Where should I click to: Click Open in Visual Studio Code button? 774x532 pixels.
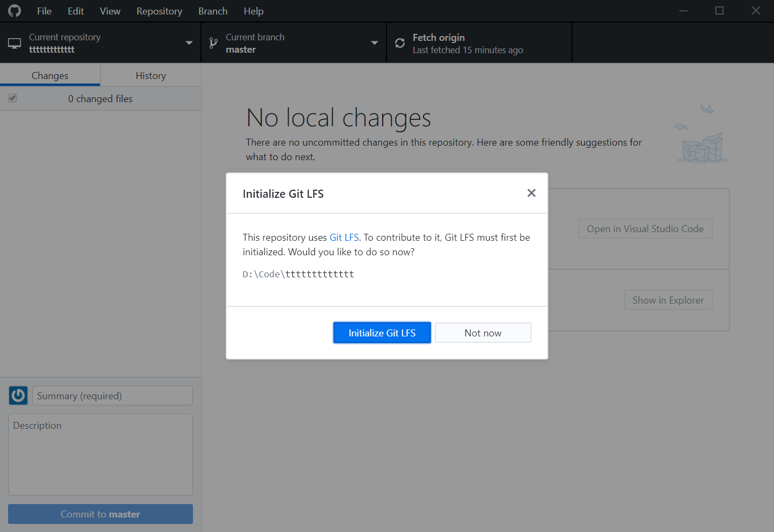[646, 229]
